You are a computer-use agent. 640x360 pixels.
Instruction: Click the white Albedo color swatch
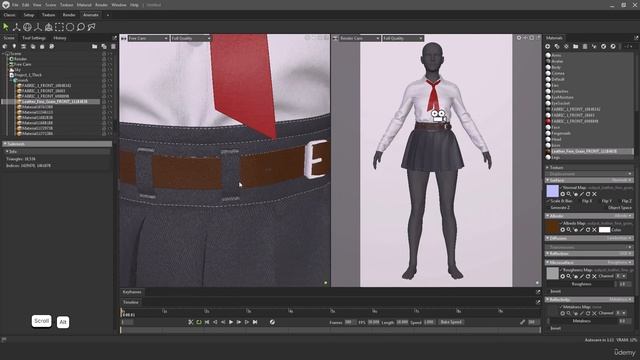pyautogui.click(x=604, y=230)
